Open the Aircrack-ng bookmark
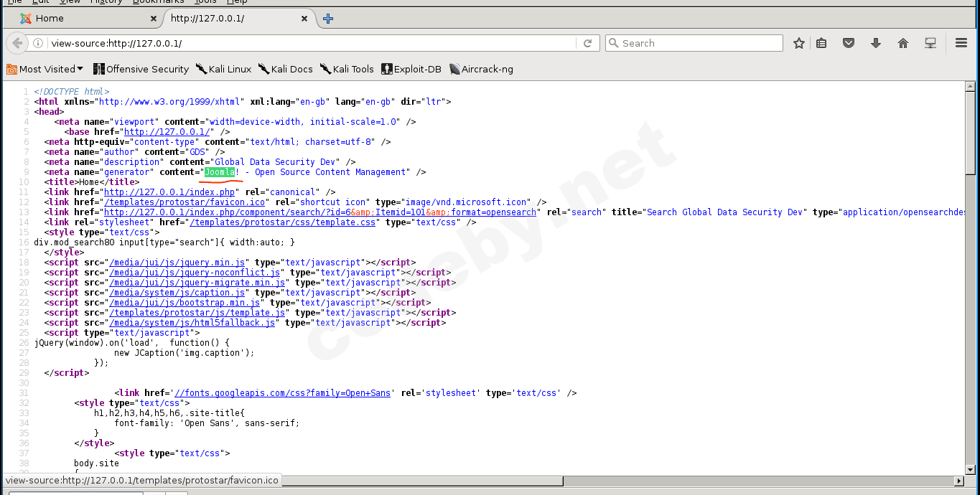The height and width of the screenshot is (495, 980). click(481, 69)
